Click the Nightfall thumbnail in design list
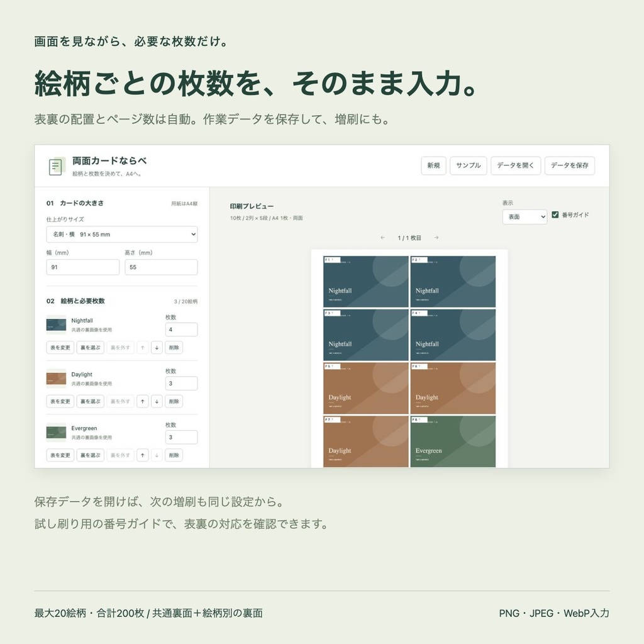Screen dimensions: 644x644 pyautogui.click(x=56, y=325)
